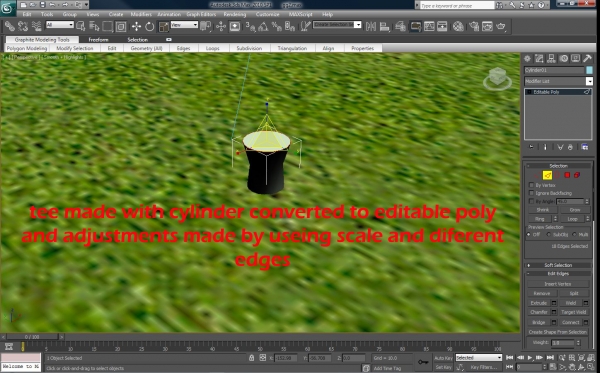Open the Modify command panel tab
The width and height of the screenshot is (600, 373).
click(x=539, y=59)
